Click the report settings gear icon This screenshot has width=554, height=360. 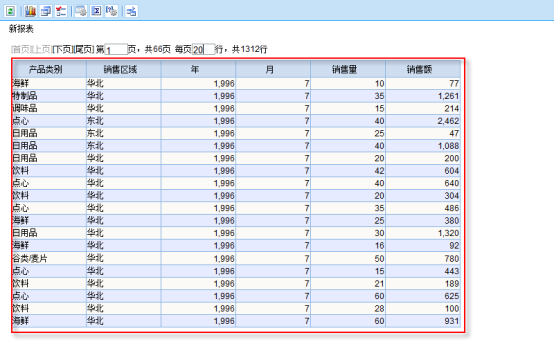[x=81, y=11]
